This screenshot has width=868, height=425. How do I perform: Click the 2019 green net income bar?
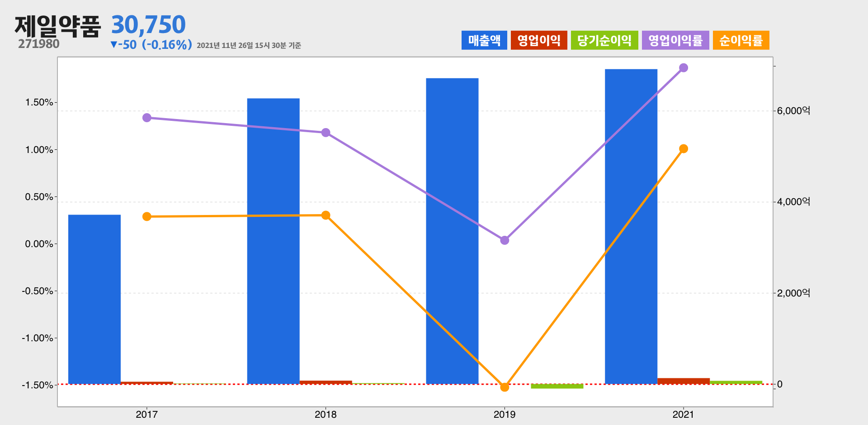[557, 386]
